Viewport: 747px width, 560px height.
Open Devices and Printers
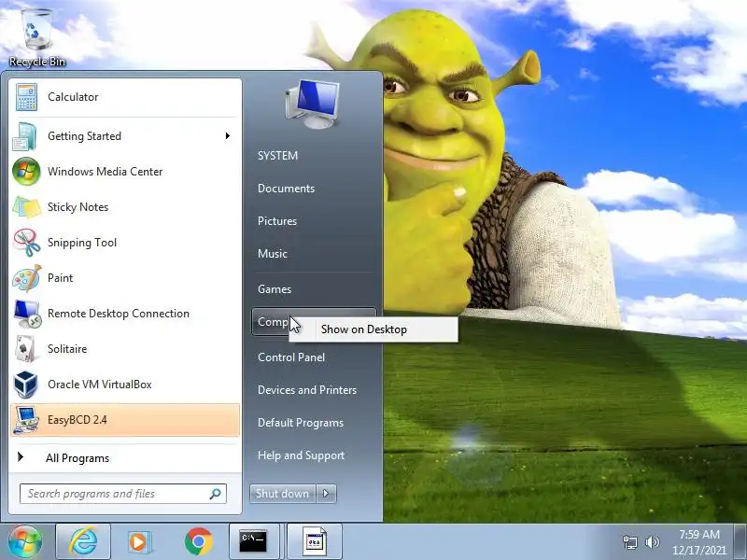(307, 390)
